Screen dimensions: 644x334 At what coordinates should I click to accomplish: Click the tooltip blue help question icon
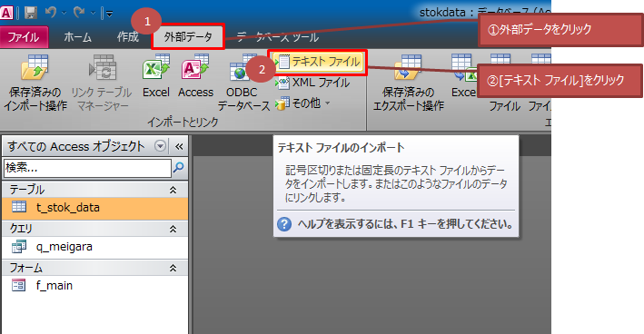pyautogui.click(x=284, y=224)
